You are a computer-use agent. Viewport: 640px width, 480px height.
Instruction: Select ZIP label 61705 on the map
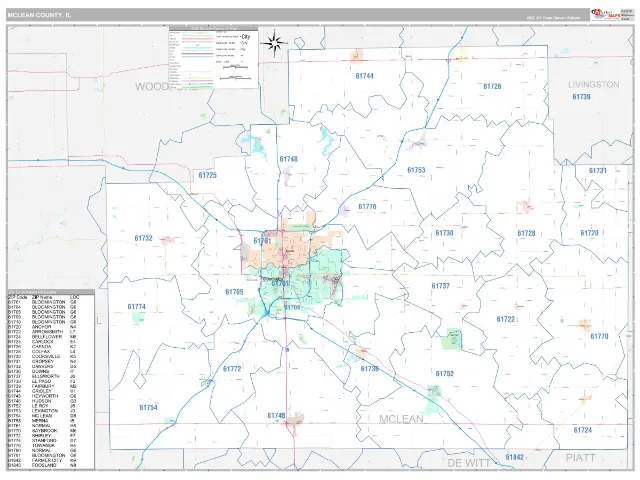[x=234, y=292]
